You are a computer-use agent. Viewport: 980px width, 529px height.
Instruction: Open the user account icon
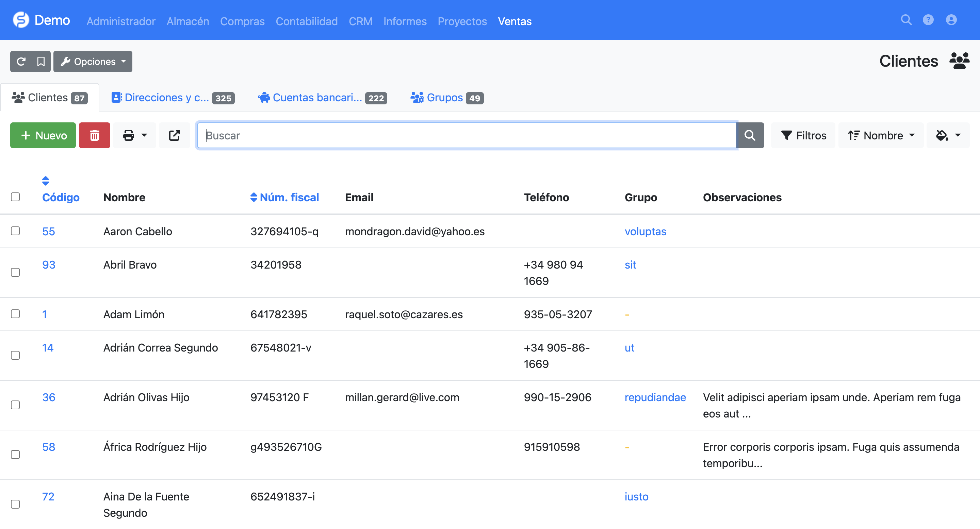[x=951, y=20]
